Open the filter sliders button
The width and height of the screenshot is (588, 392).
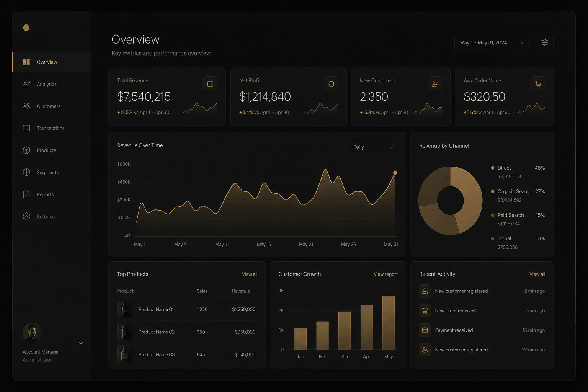[544, 42]
